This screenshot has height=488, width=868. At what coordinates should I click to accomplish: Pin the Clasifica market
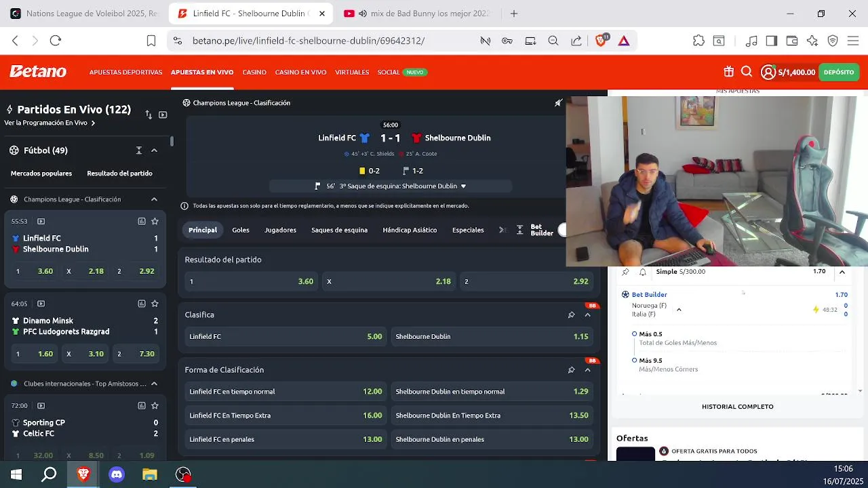pyautogui.click(x=571, y=314)
